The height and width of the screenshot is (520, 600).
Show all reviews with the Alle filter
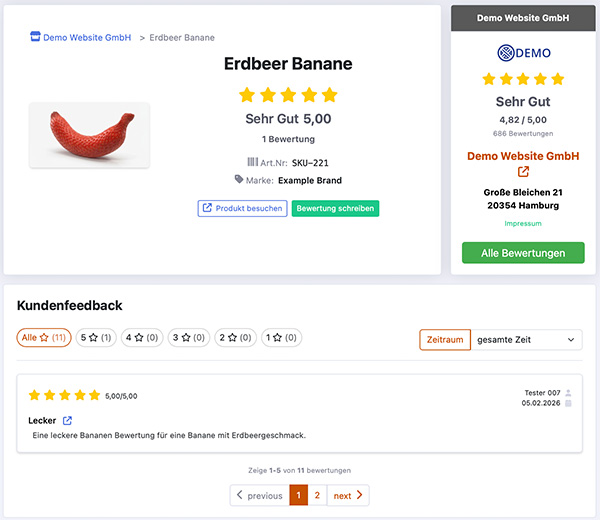click(44, 338)
